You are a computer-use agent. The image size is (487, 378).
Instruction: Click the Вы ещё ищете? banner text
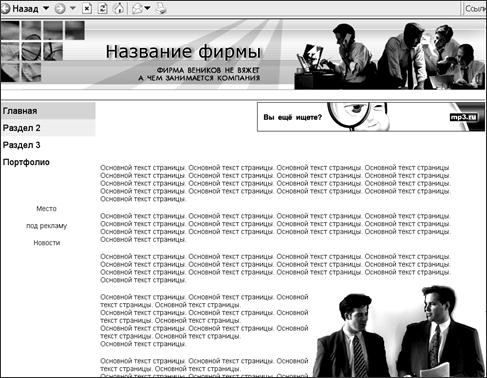pyautogui.click(x=293, y=117)
